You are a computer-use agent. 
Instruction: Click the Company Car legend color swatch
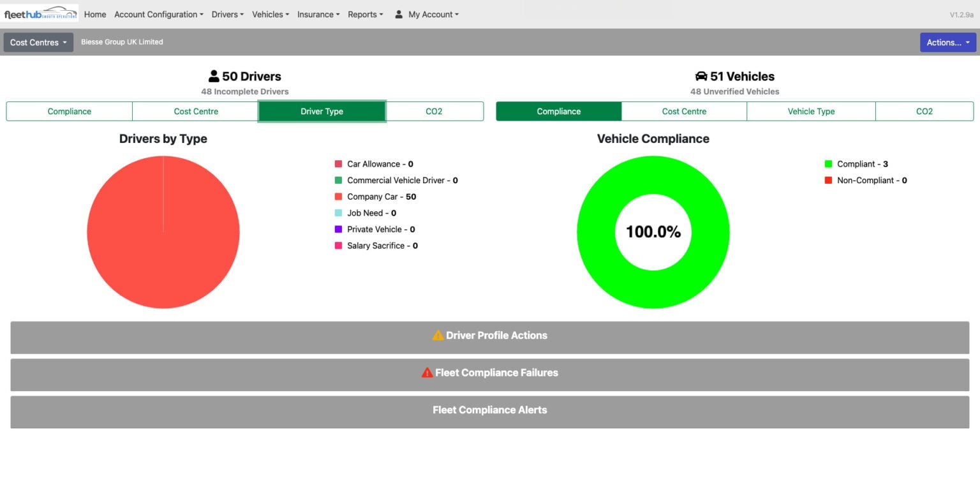[338, 197]
